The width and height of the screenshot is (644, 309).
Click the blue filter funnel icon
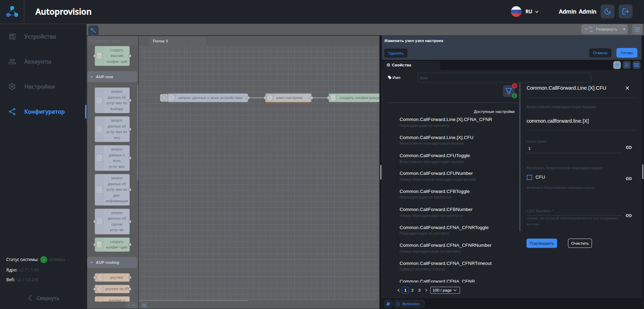click(509, 91)
